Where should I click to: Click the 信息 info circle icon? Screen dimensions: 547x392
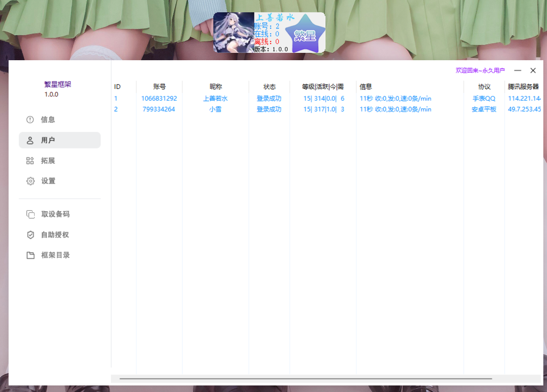point(30,120)
